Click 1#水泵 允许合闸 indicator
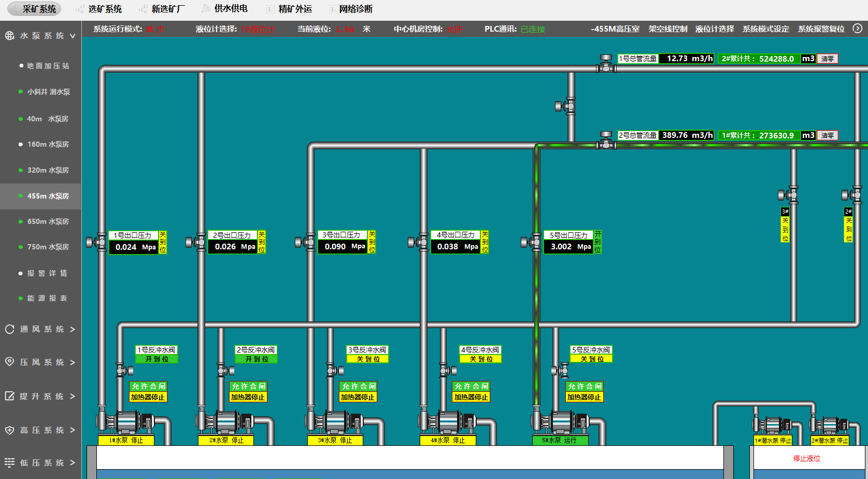This screenshot has height=479, width=868. (x=148, y=386)
